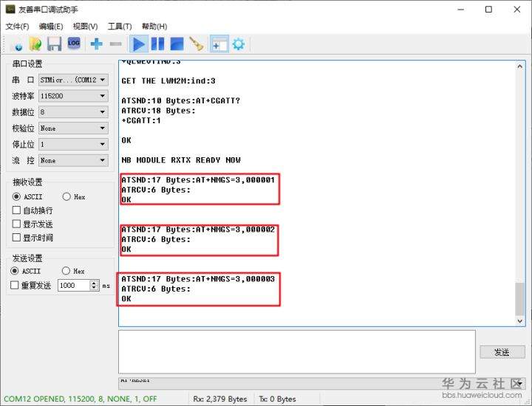Click the Rx: 2,379 Bytes counter
Image resolution: width=532 pixels, height=406 pixels.
(x=220, y=399)
